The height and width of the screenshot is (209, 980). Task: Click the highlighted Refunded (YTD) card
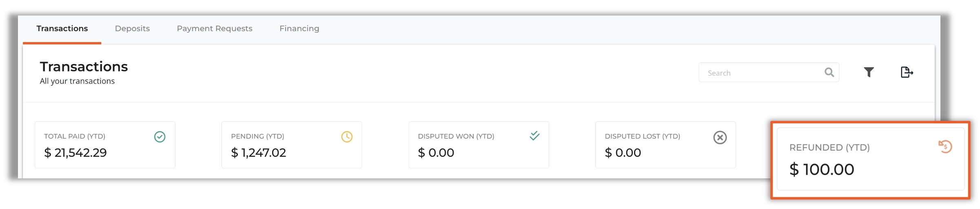(x=871, y=159)
